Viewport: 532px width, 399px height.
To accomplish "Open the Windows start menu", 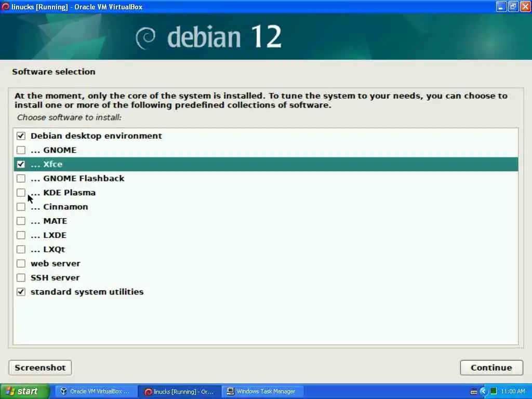I will 24,392.
